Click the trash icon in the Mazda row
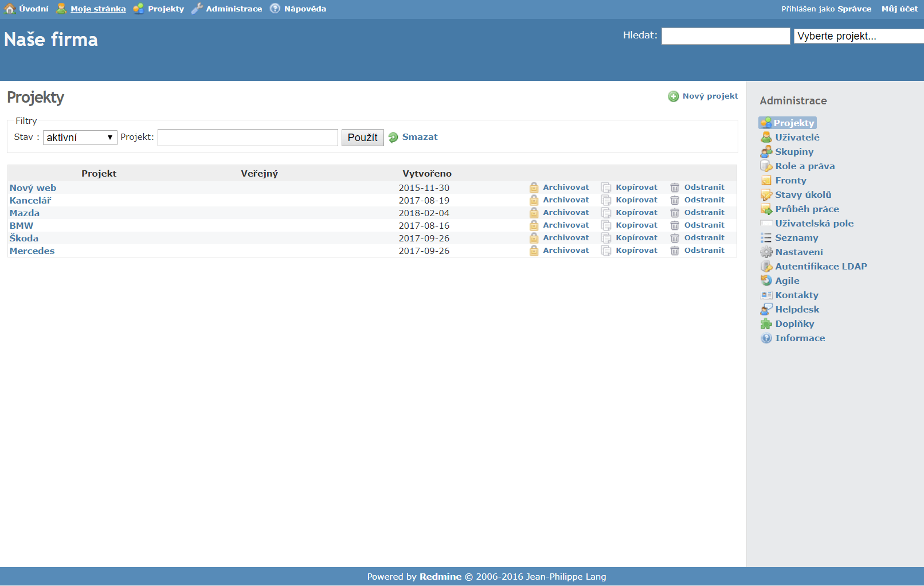 675,213
